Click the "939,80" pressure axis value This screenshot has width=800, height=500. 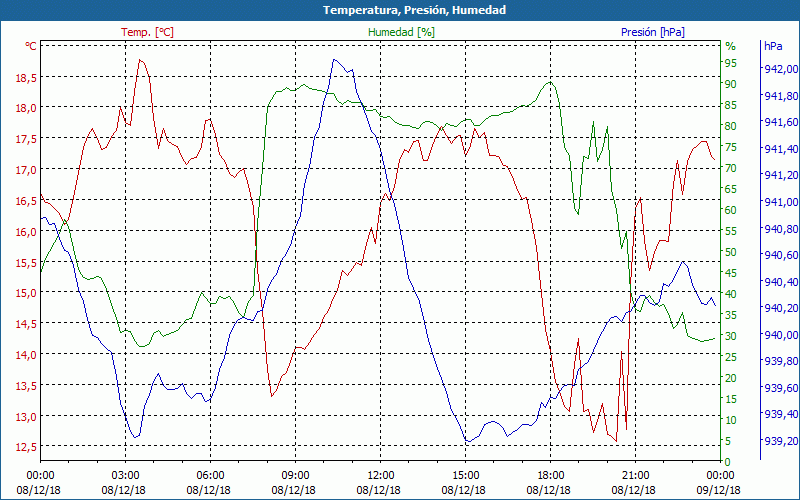pyautogui.click(x=781, y=362)
